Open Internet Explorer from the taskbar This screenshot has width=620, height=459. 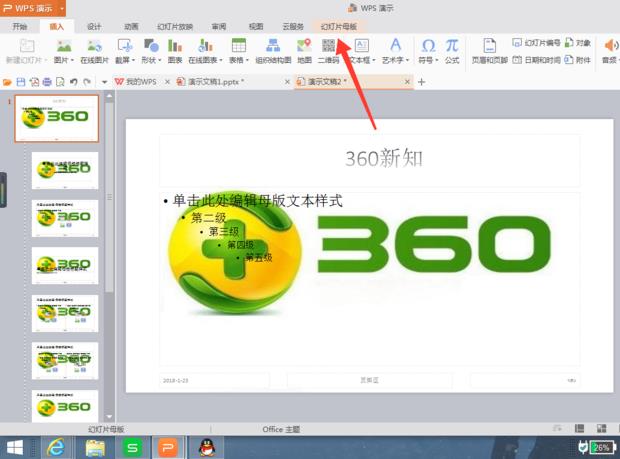[56, 448]
